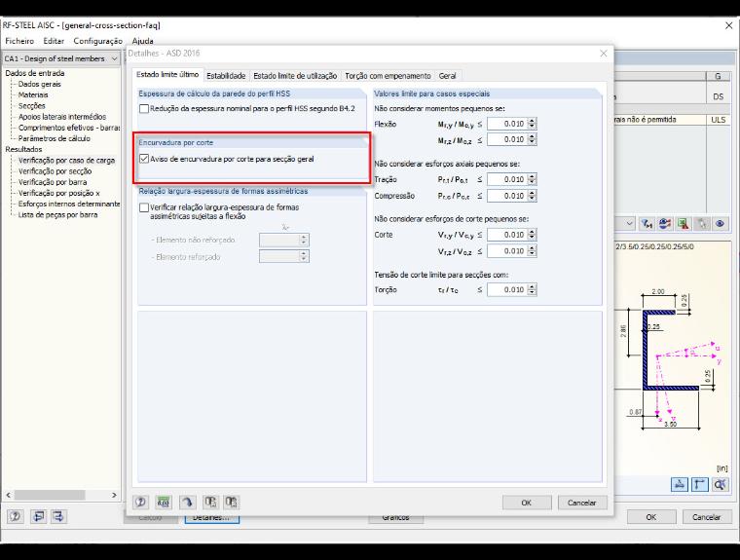
Task: Click the eye view-mode icon
Action: 721,224
